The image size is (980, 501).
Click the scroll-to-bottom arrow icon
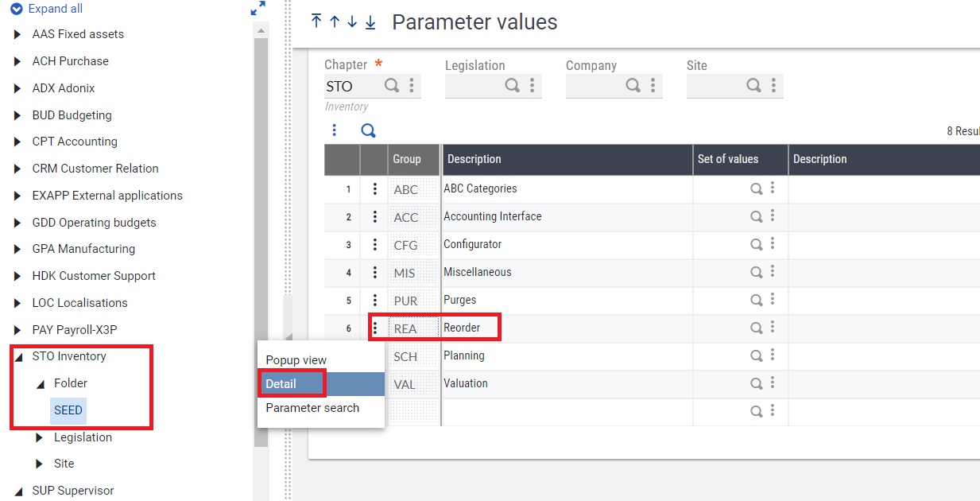tap(370, 22)
